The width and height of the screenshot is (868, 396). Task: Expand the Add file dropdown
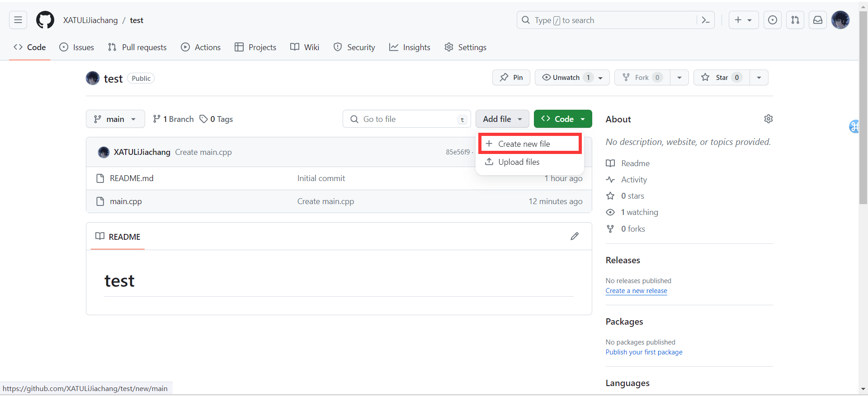pyautogui.click(x=502, y=119)
